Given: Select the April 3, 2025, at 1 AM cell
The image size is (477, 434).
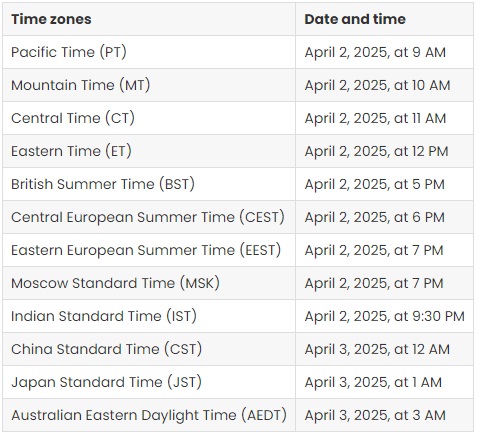Looking at the screenshot, I should (384, 382).
